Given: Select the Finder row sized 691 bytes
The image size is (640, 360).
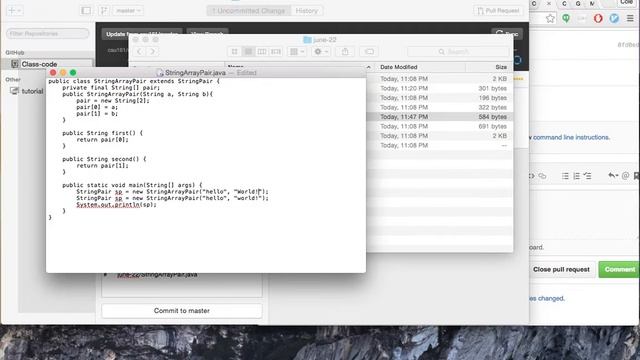Looking at the screenshot, I should click(439, 126).
